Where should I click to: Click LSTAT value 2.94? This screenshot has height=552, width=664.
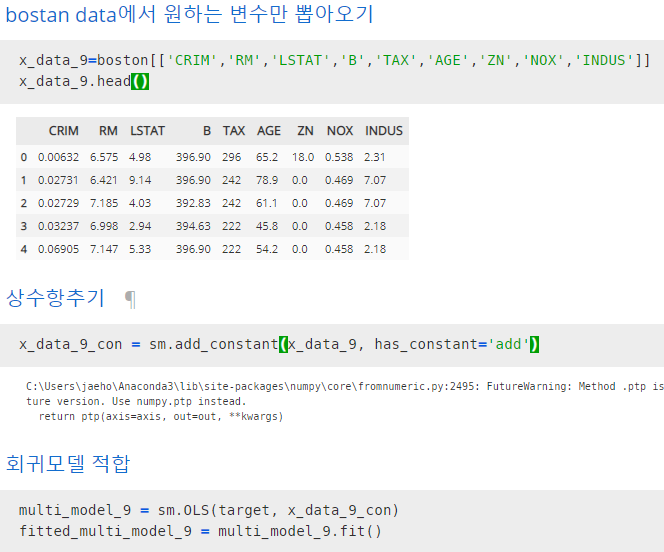(x=140, y=226)
